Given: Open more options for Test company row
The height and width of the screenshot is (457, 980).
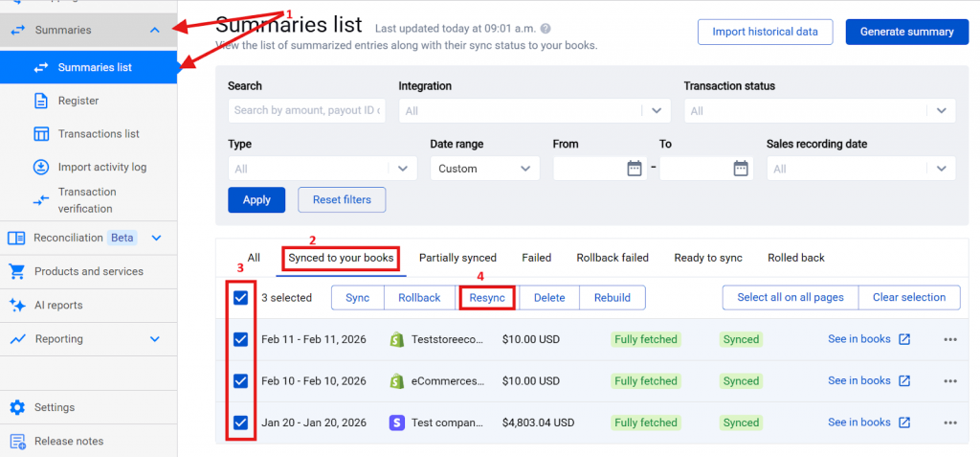Looking at the screenshot, I should [x=949, y=423].
